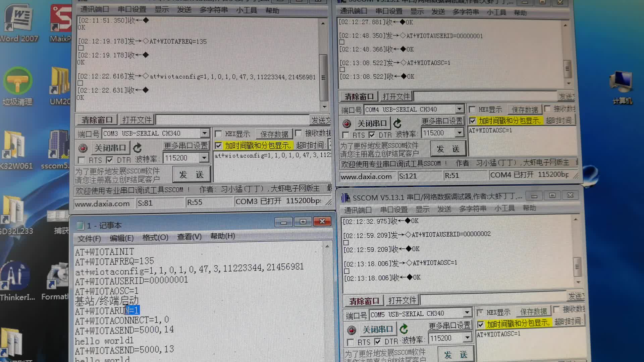Click the Notepad title bar document icon

click(80, 226)
